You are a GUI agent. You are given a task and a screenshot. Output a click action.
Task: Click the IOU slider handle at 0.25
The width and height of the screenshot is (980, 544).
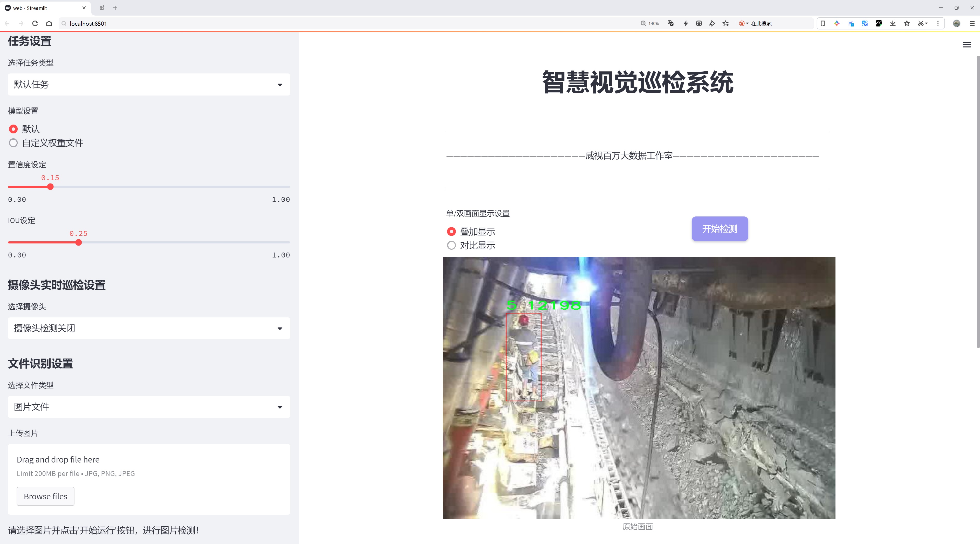(78, 242)
